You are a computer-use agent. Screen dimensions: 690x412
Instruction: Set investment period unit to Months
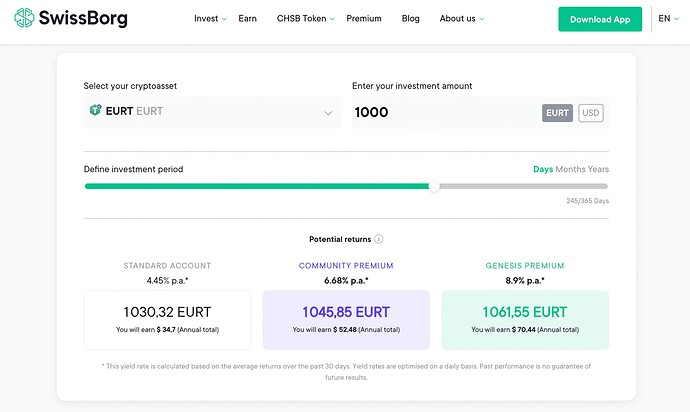(570, 169)
